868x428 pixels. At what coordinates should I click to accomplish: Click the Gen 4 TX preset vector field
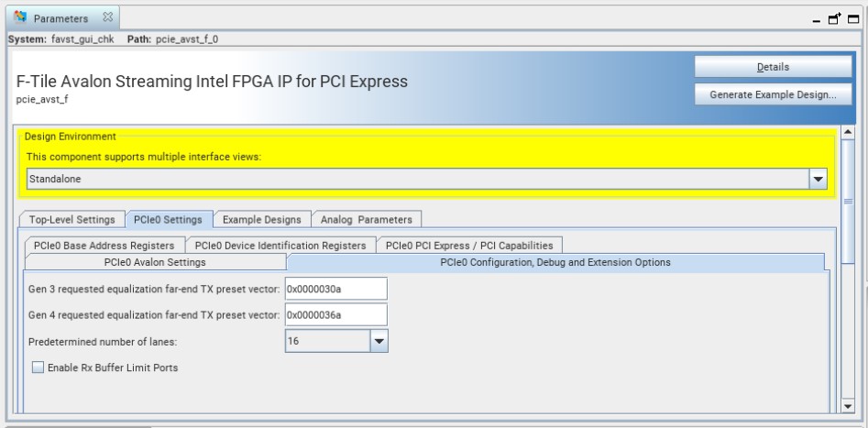tap(335, 314)
